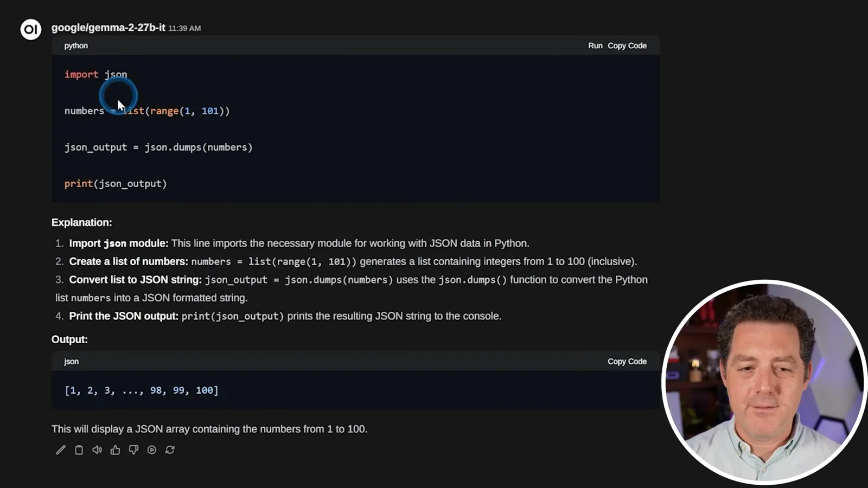Click the 'json_output = json.dumps(numbers)' code line
The height and width of the screenshot is (488, 868).
(x=158, y=147)
